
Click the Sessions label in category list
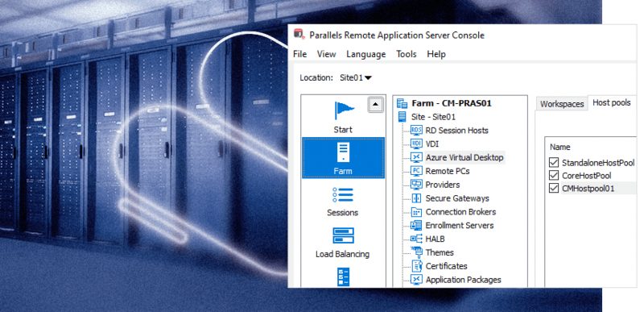343,213
